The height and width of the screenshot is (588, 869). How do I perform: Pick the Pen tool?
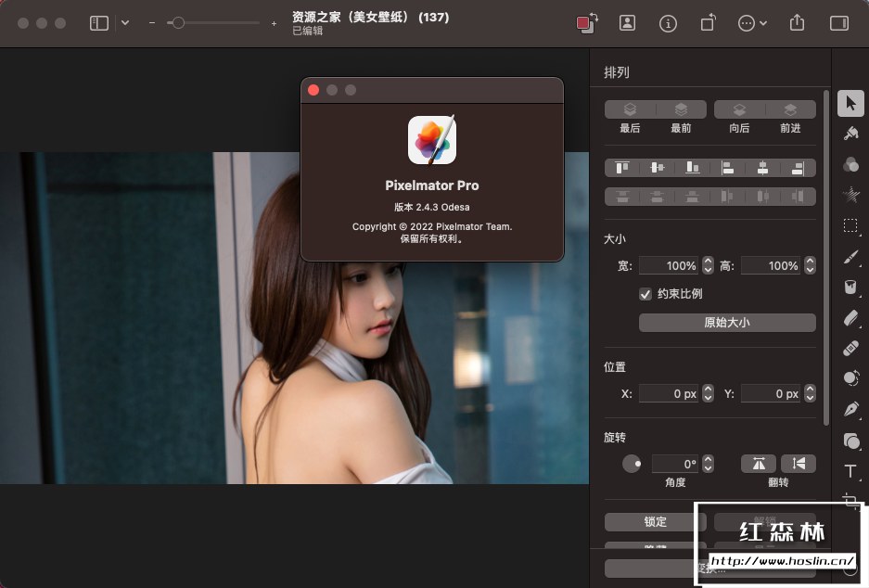pyautogui.click(x=850, y=409)
